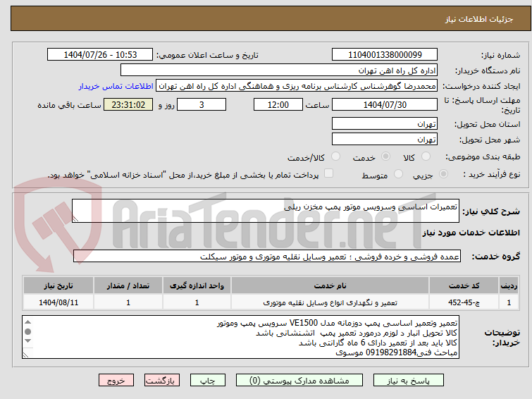Click the واحد اندازه گیری column header
Screen dimensions: 532x399
(x=197, y=286)
